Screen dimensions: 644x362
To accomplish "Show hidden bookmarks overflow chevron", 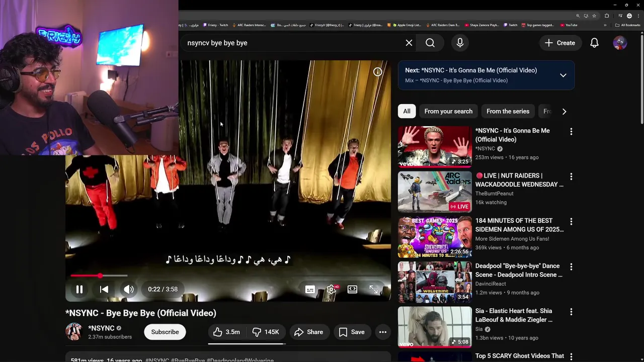I will [605, 25].
